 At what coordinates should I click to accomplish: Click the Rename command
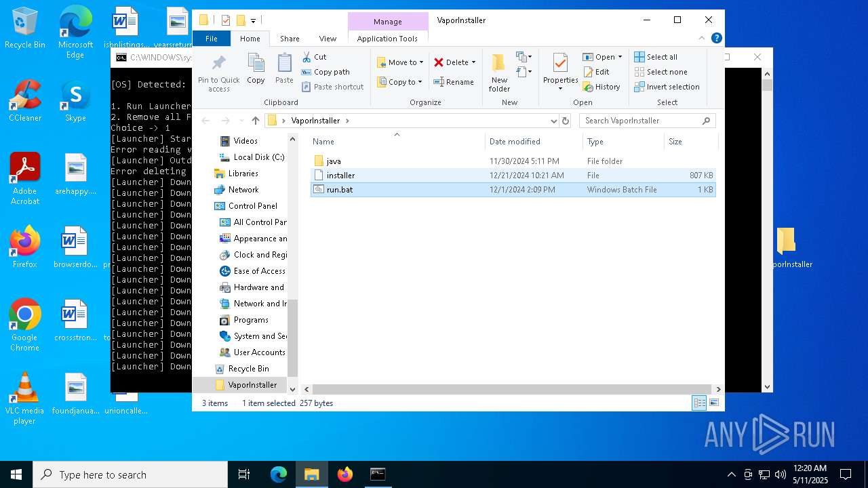[x=454, y=82]
